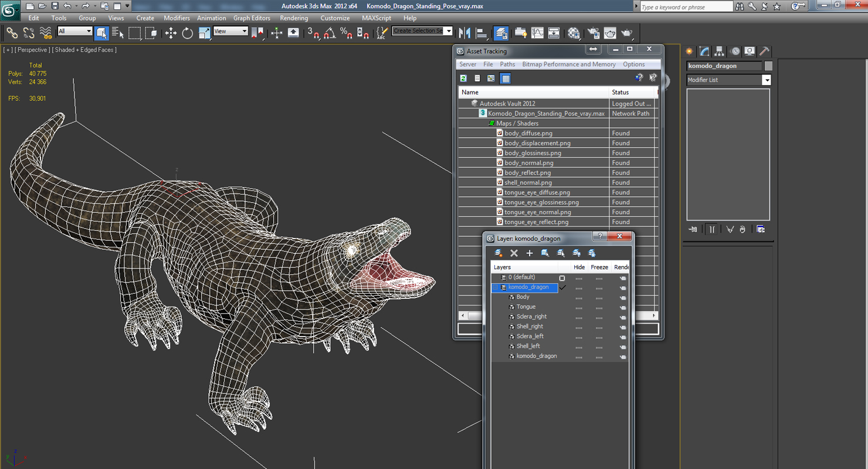The height and width of the screenshot is (469, 868).
Task: Toggle current layer box for 0 (default)
Action: (562, 278)
